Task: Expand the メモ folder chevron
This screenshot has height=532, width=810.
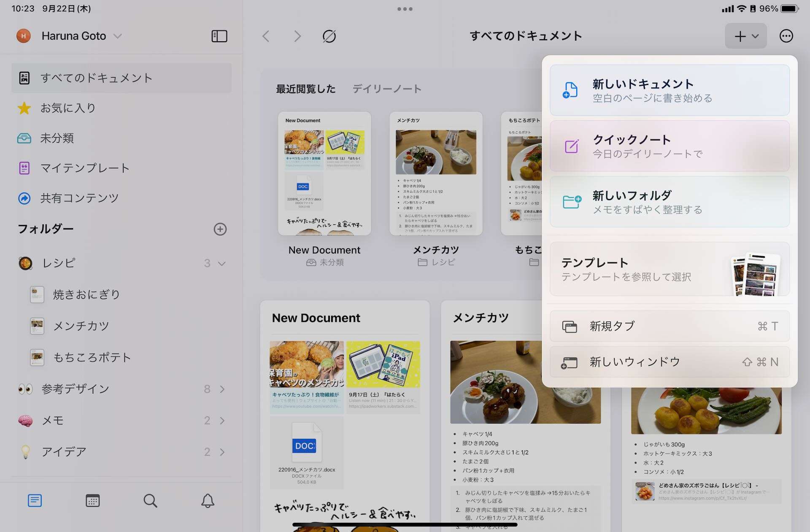Action: click(x=222, y=421)
